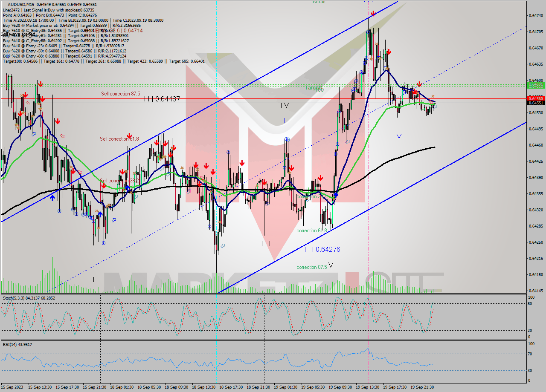Click the Stoch(5,3,3) indicator label

28,298
